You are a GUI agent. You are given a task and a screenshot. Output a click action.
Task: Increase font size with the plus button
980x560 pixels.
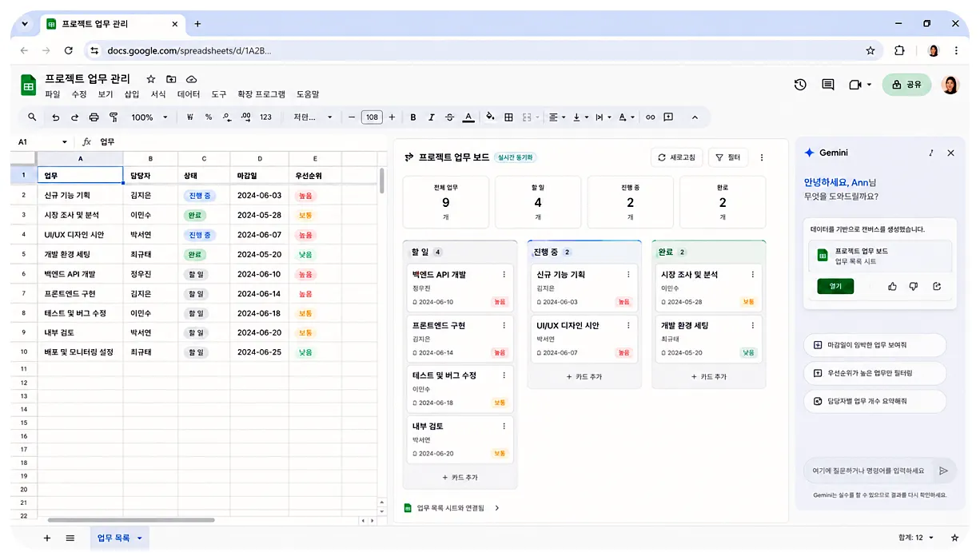tap(392, 117)
